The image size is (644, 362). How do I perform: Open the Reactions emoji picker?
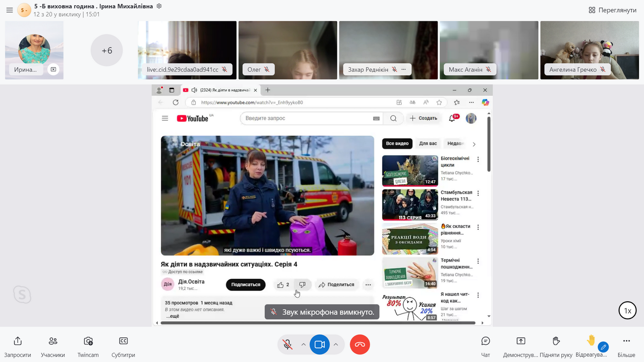click(x=591, y=341)
